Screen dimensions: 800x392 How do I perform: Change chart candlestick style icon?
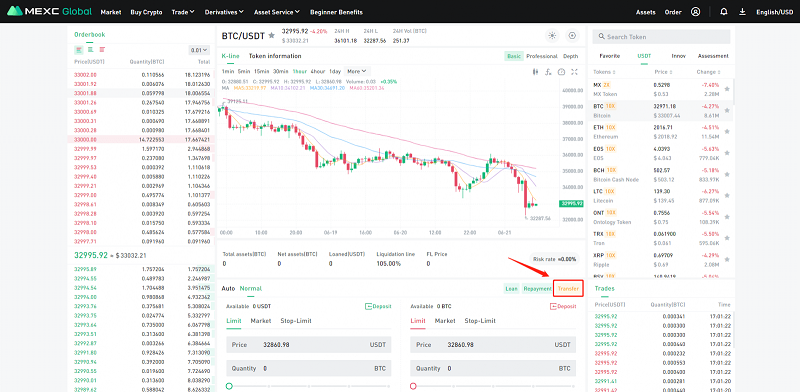(x=535, y=72)
